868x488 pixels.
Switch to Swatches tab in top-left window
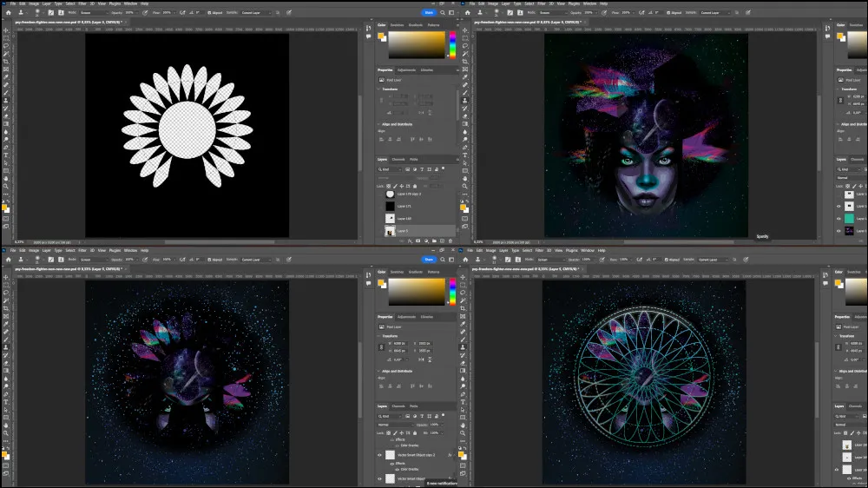click(397, 25)
